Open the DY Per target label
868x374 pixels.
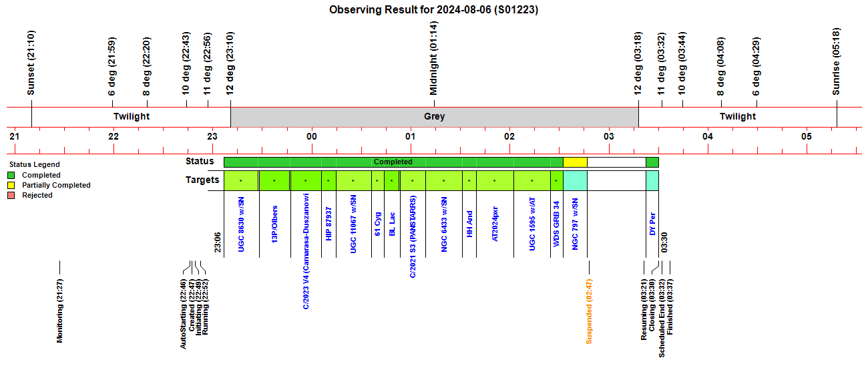tap(652, 225)
